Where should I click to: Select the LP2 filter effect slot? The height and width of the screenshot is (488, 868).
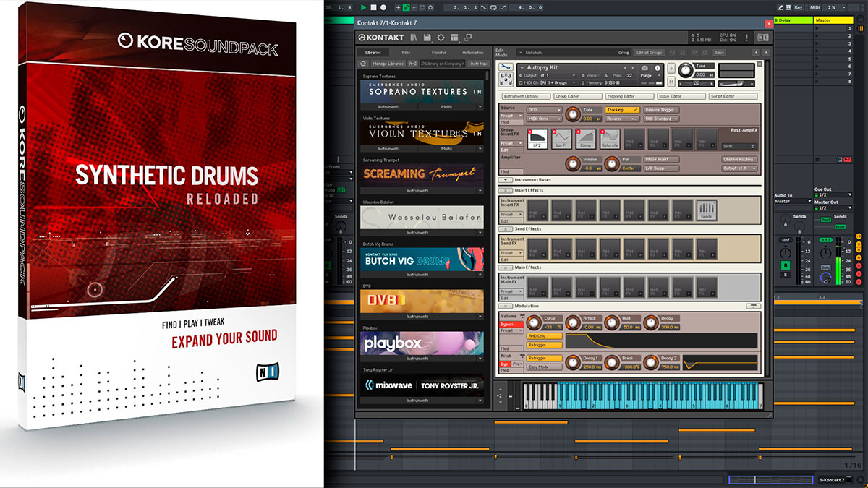(x=537, y=140)
